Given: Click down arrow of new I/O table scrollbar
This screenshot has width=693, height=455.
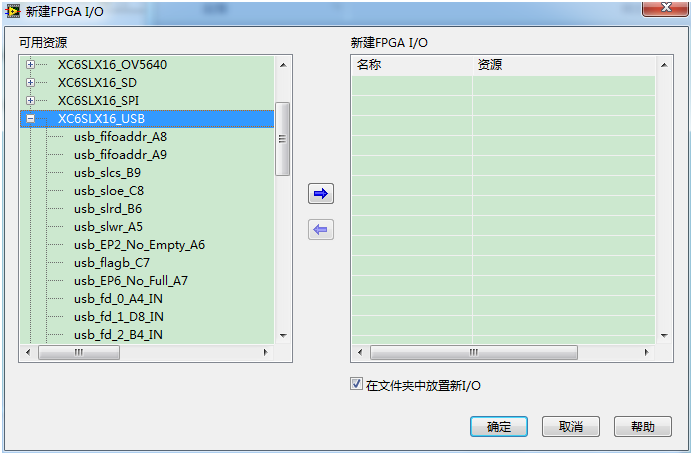Looking at the screenshot, I should point(664,336).
